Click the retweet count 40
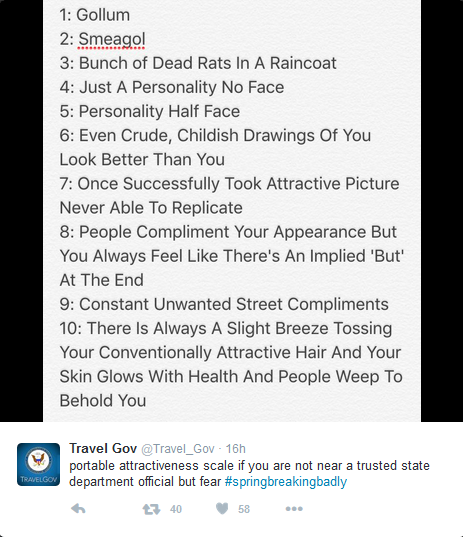Image resolution: width=463 pixels, height=537 pixels. pyautogui.click(x=176, y=509)
